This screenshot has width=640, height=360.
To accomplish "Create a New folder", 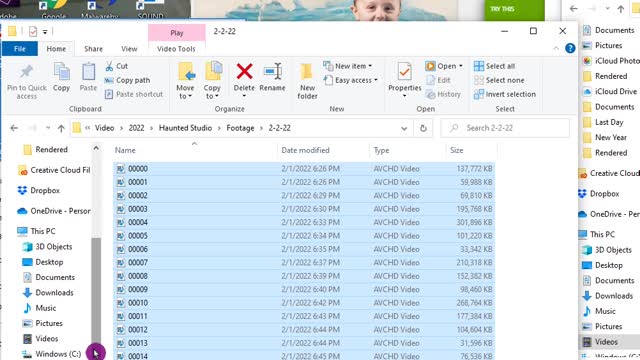I will (x=307, y=81).
